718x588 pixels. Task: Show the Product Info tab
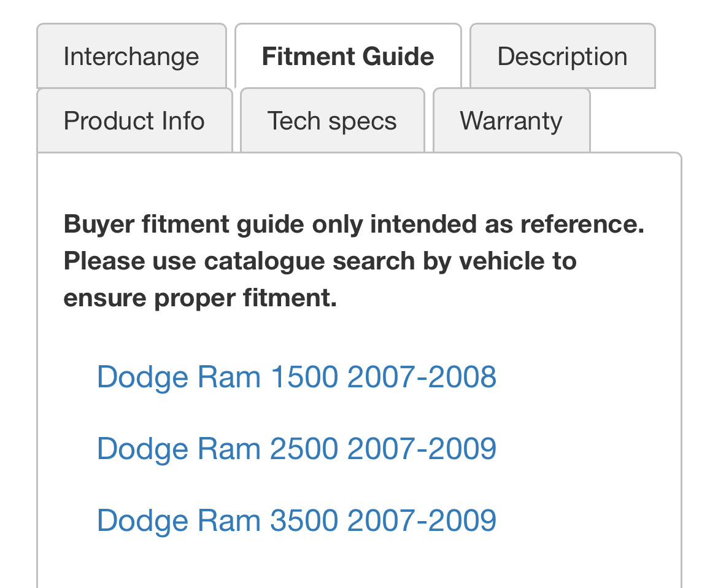pos(134,120)
